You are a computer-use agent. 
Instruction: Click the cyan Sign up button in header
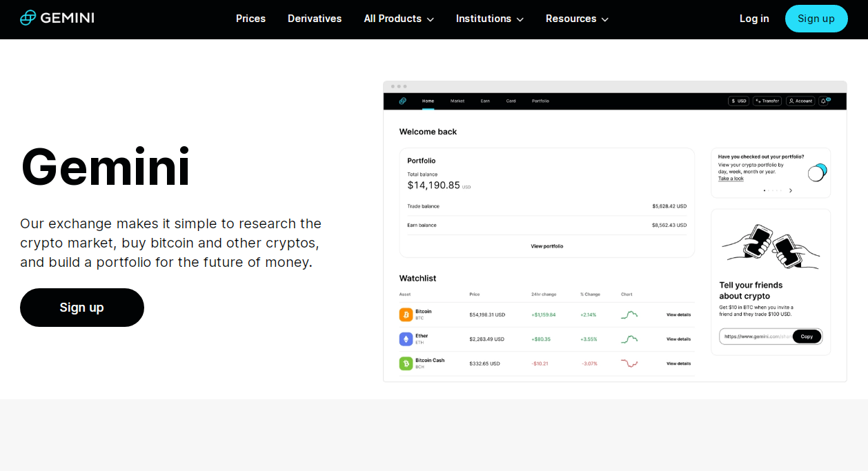[816, 19]
